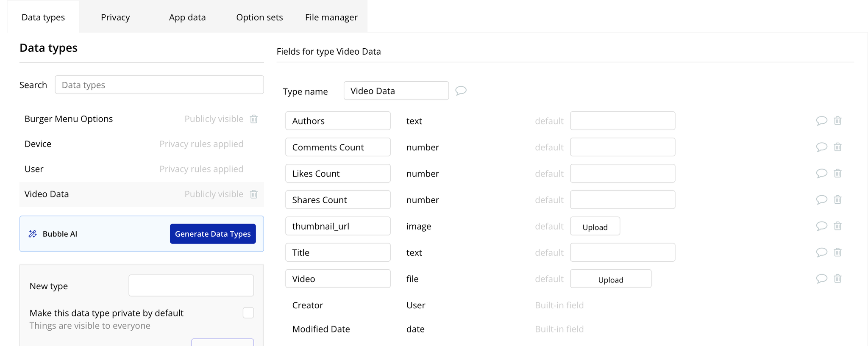868x346 pixels.
Task: Add comment on Comments Count field
Action: (821, 147)
